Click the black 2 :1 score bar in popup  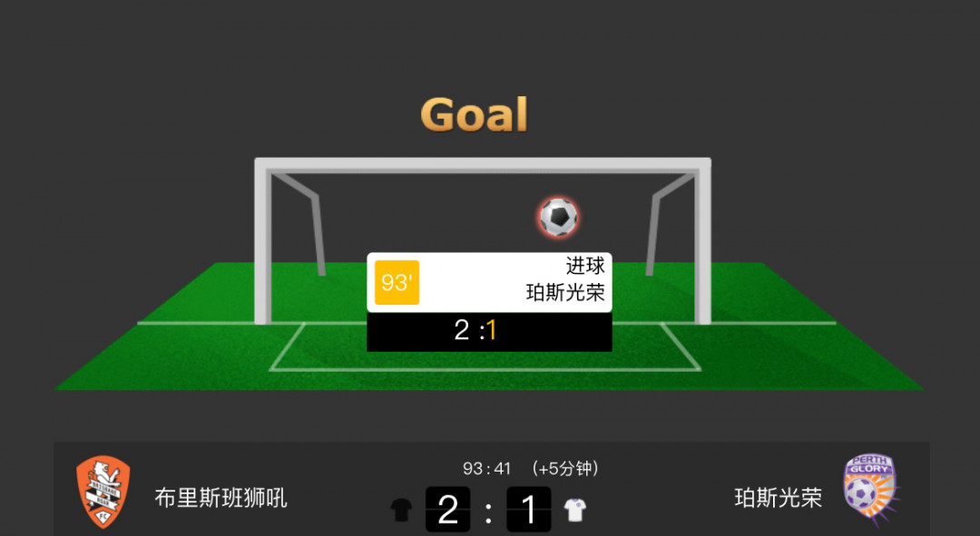point(489,332)
